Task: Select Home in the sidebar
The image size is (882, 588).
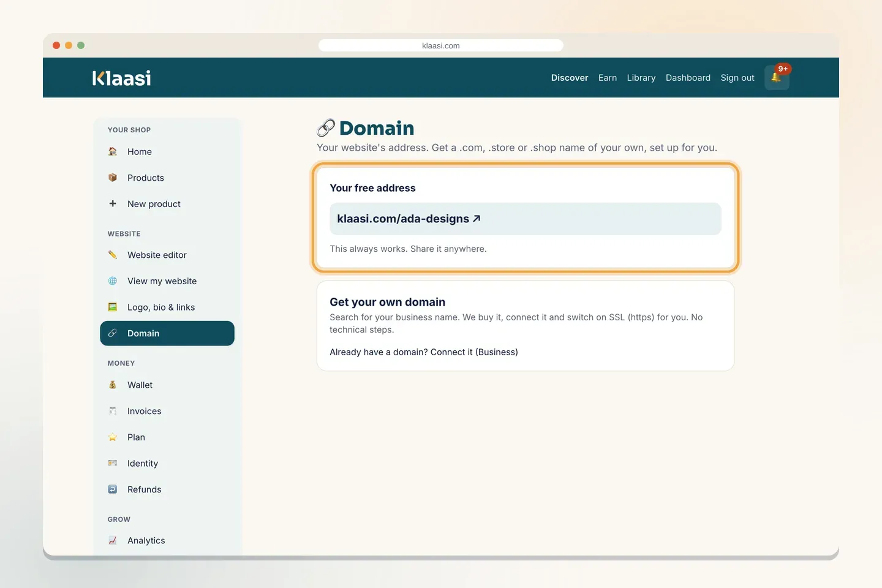Action: (167, 152)
